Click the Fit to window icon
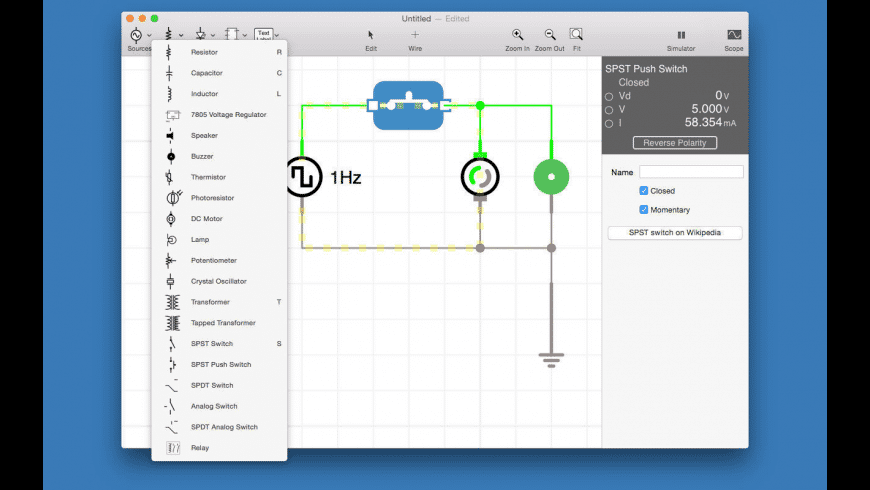870x490 pixels. pyautogui.click(x=577, y=34)
